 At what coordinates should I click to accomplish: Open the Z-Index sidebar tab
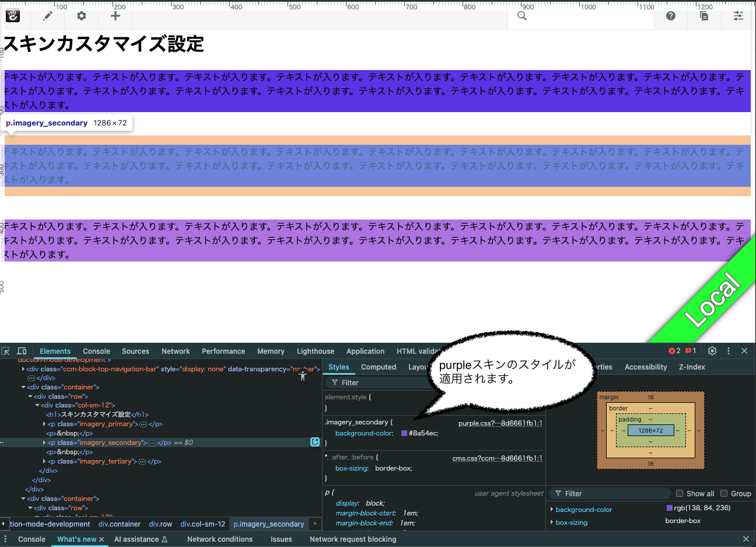coord(692,367)
